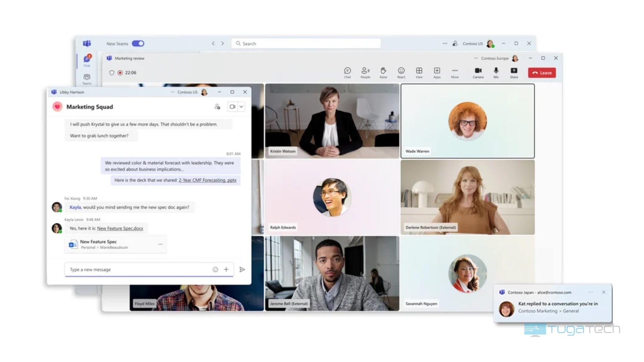Viewport: 644px width, 362px height.
Task: Open the emoji picker in message box
Action: 215,269
